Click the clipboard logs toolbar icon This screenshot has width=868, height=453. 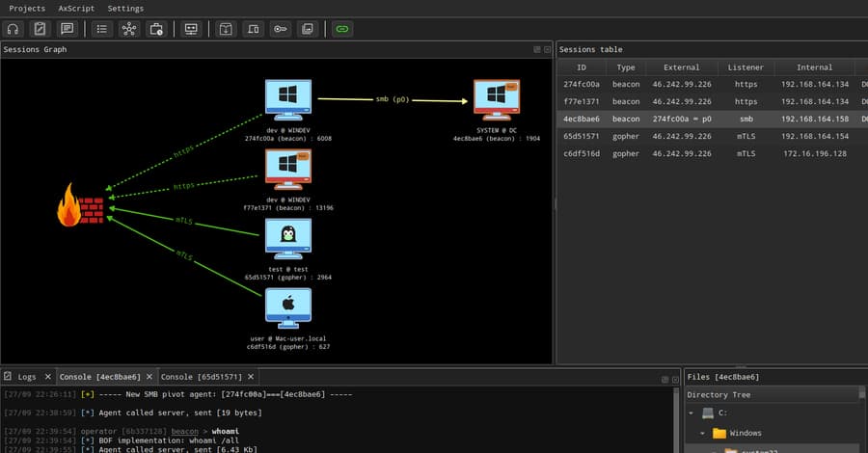[40, 29]
